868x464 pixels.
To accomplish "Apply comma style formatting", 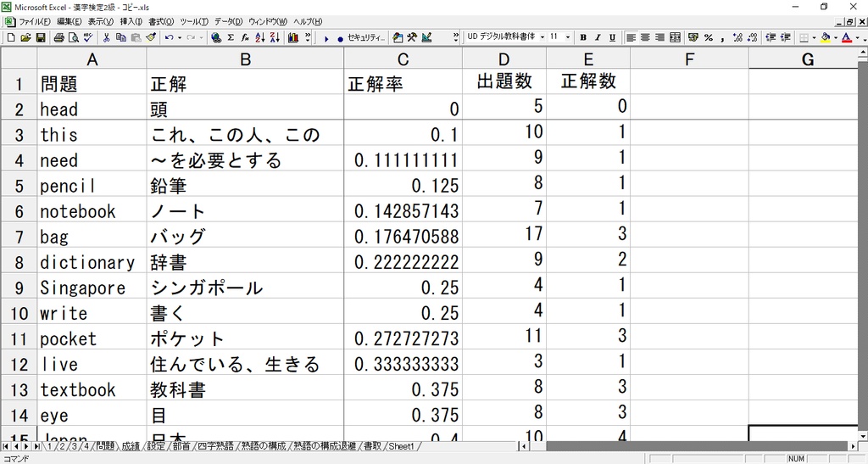I will (x=722, y=37).
